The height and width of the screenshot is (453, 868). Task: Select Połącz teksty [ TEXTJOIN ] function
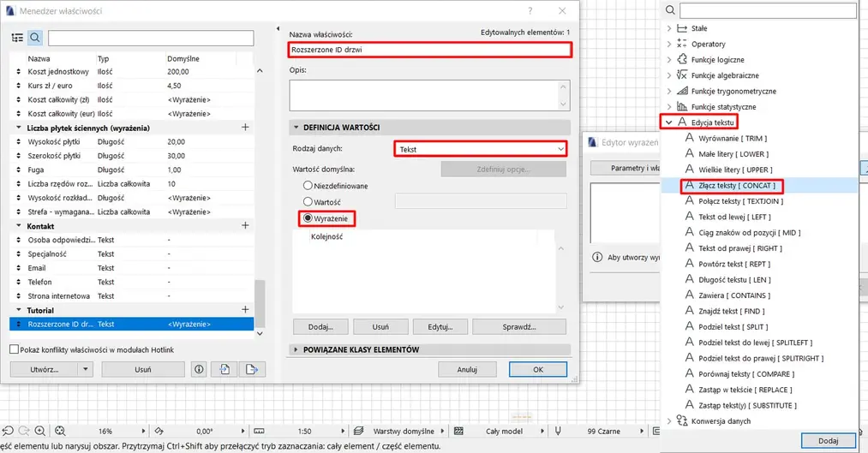point(740,201)
